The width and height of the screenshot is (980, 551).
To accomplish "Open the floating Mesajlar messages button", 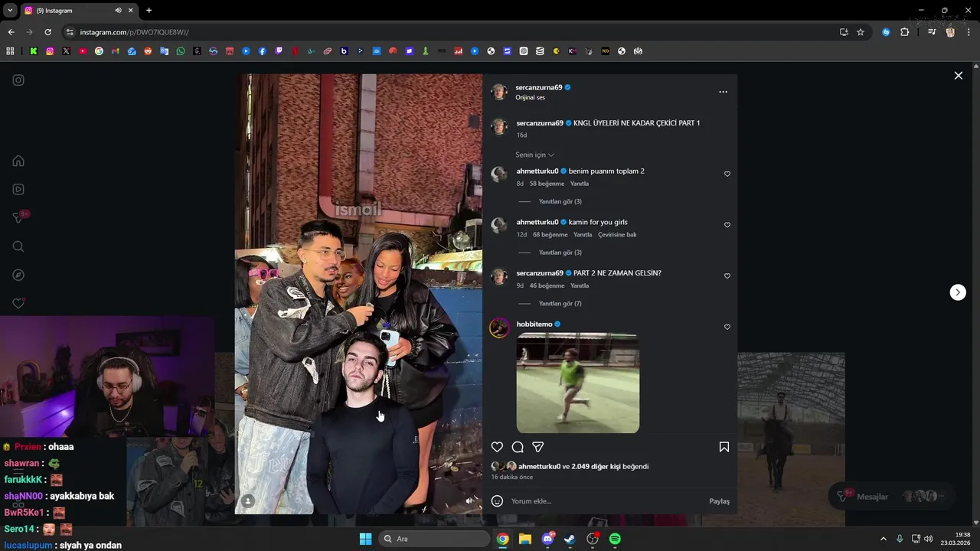I will (891, 497).
